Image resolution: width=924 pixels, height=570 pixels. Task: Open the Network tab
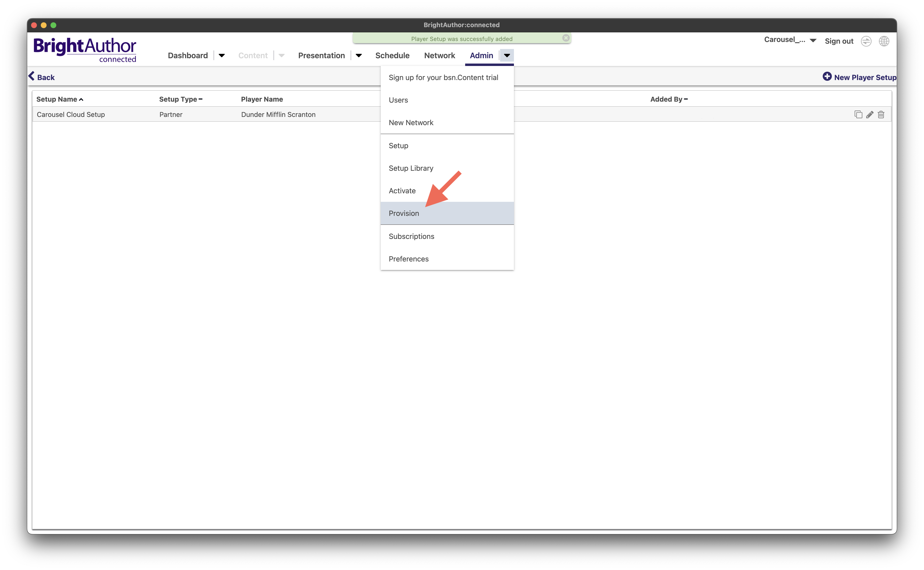coord(439,56)
